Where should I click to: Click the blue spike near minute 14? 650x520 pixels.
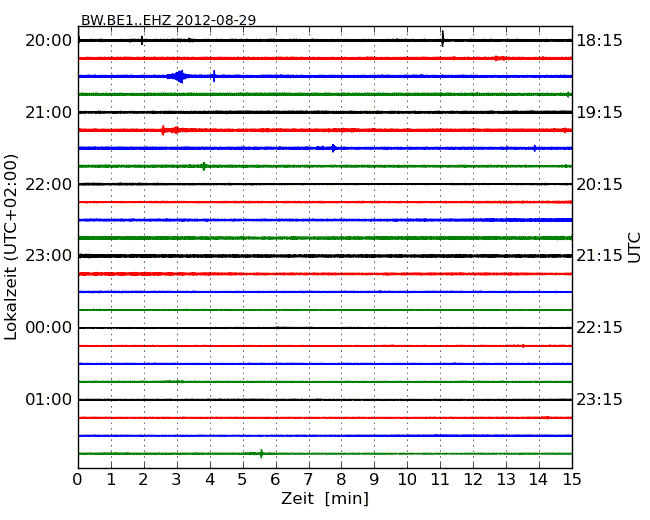[x=535, y=148]
